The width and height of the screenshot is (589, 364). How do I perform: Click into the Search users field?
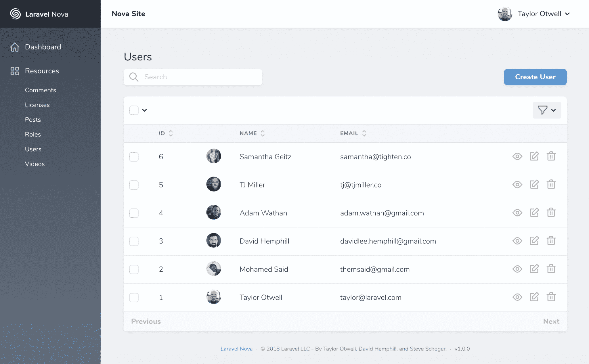(193, 77)
